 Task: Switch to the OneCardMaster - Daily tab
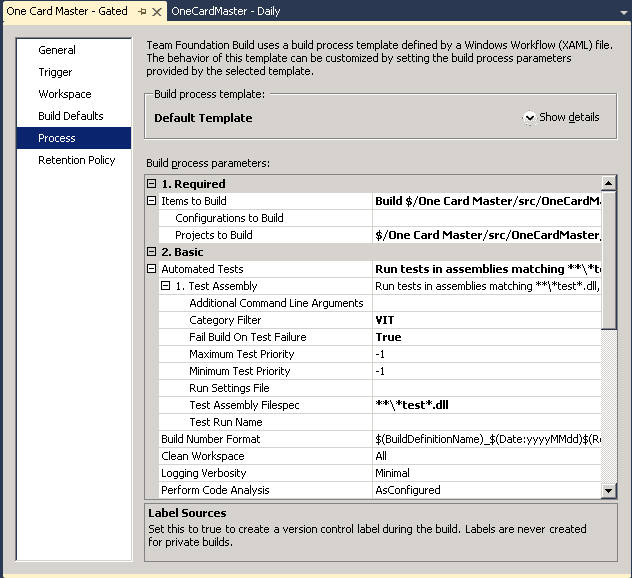click(x=226, y=11)
